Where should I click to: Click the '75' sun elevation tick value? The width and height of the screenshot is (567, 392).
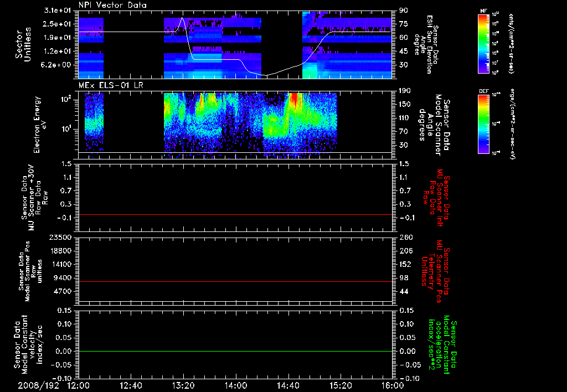click(404, 24)
